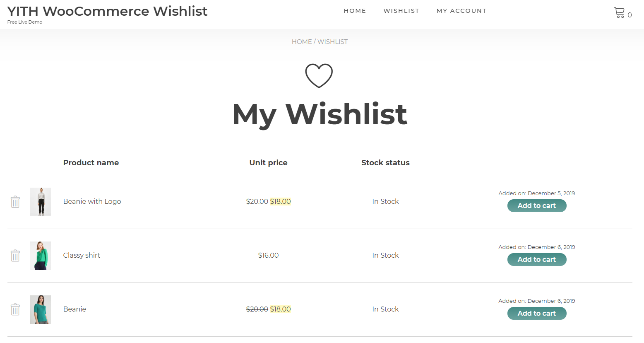Click the YITH WooCommerce Wishlist site title
Viewport: 644px width, 343px height.
[107, 11]
